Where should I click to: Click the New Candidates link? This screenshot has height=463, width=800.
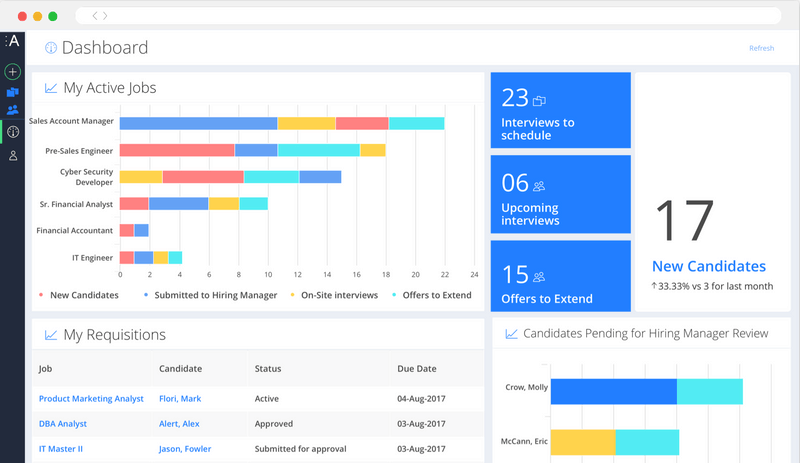pos(708,266)
